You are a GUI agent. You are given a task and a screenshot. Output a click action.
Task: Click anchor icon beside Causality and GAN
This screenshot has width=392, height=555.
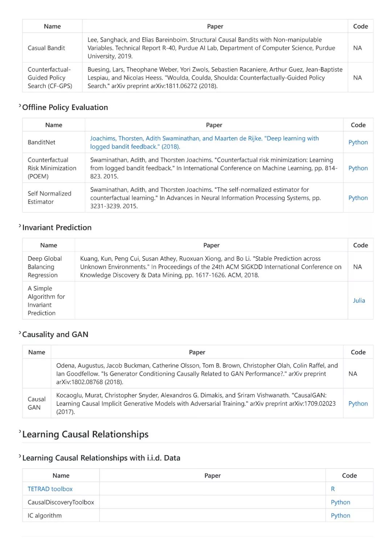coord(20,333)
